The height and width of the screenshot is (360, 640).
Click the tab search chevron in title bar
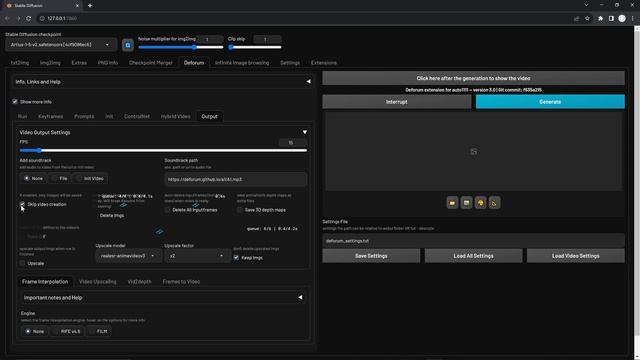point(586,5)
